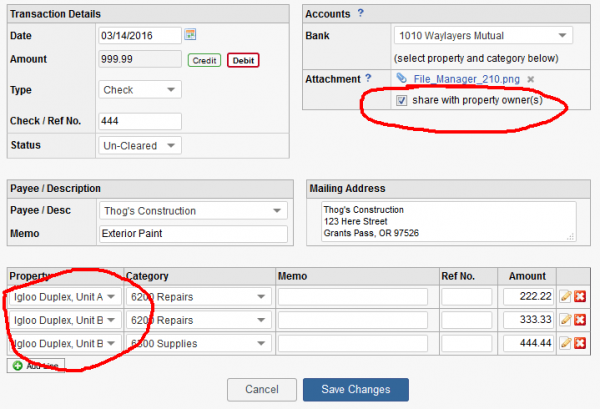Open the Type dropdown showing Check
The image size is (600, 409).
(141, 90)
